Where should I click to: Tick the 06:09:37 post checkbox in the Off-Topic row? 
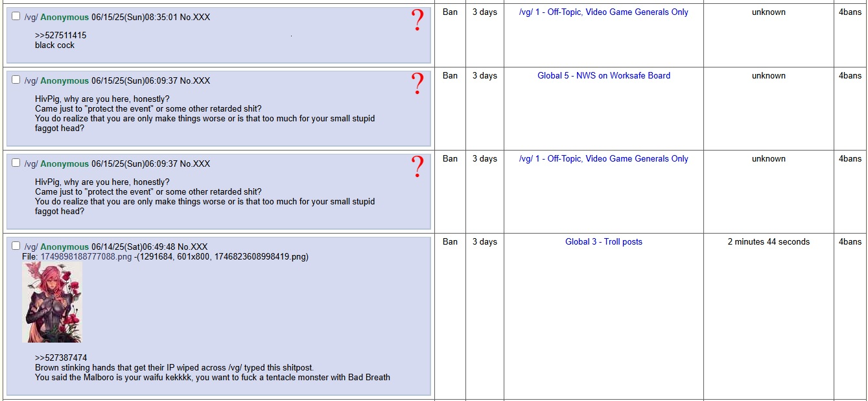click(x=16, y=164)
